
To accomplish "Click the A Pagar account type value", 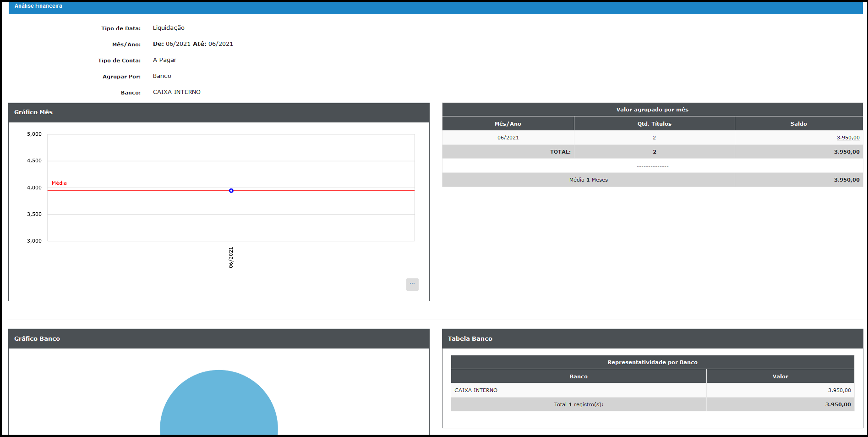I will 164,60.
